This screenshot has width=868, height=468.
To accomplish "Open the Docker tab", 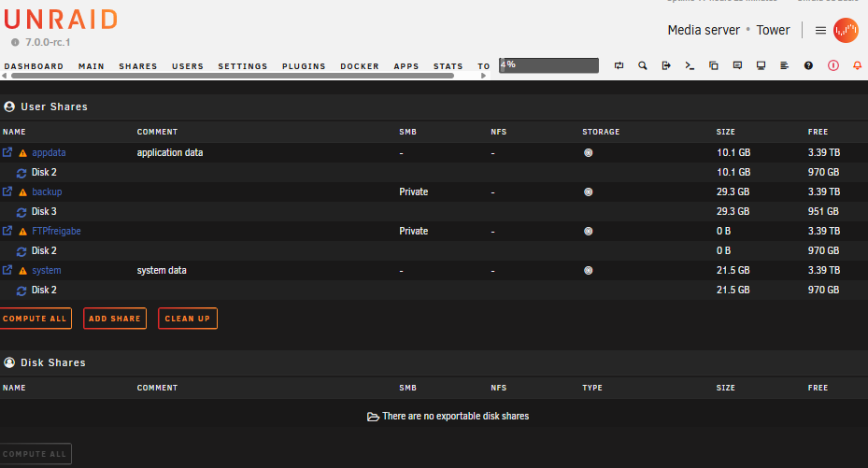I will 360,66.
